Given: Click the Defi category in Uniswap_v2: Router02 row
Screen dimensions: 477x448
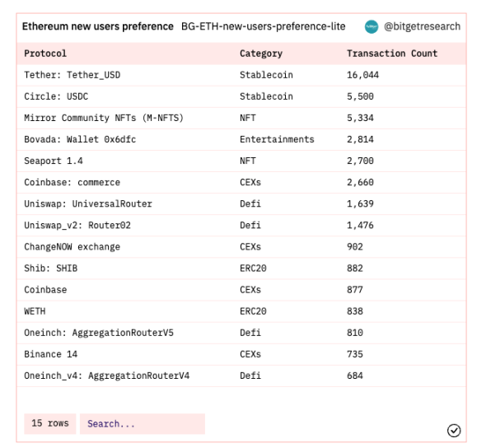Looking at the screenshot, I should click(x=250, y=226).
